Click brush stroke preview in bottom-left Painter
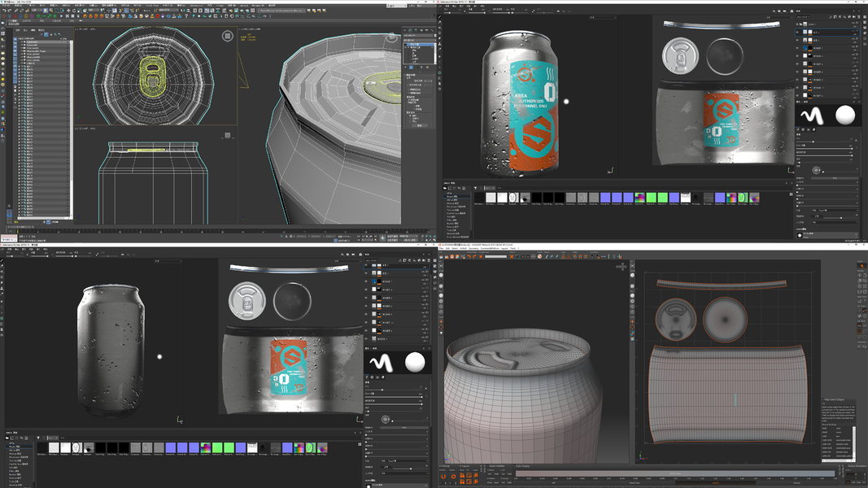 (x=382, y=363)
